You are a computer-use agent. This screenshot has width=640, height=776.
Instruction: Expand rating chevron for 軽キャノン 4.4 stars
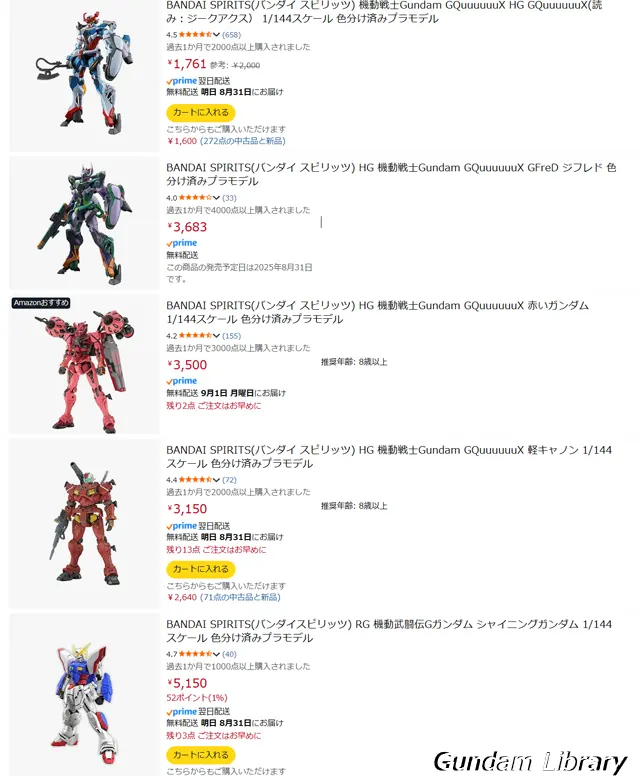(216, 480)
